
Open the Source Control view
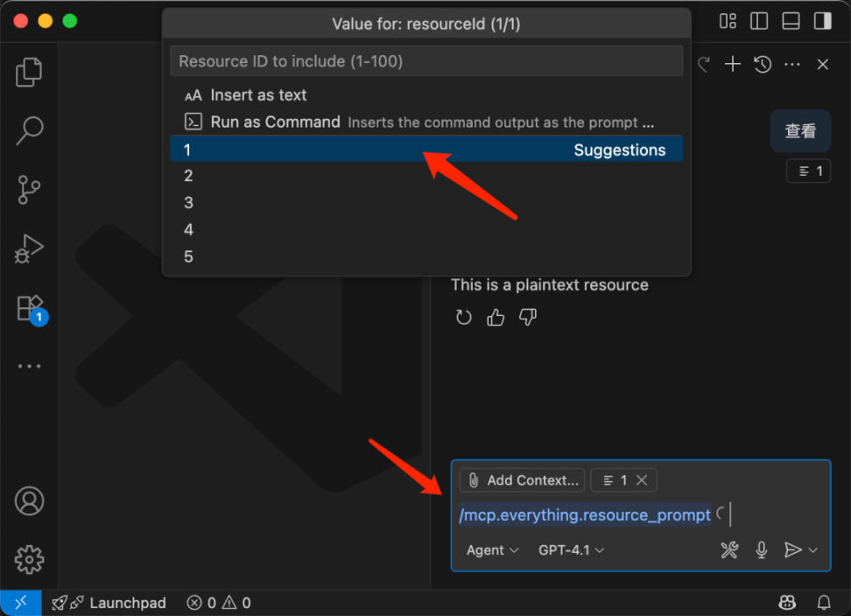(30, 190)
